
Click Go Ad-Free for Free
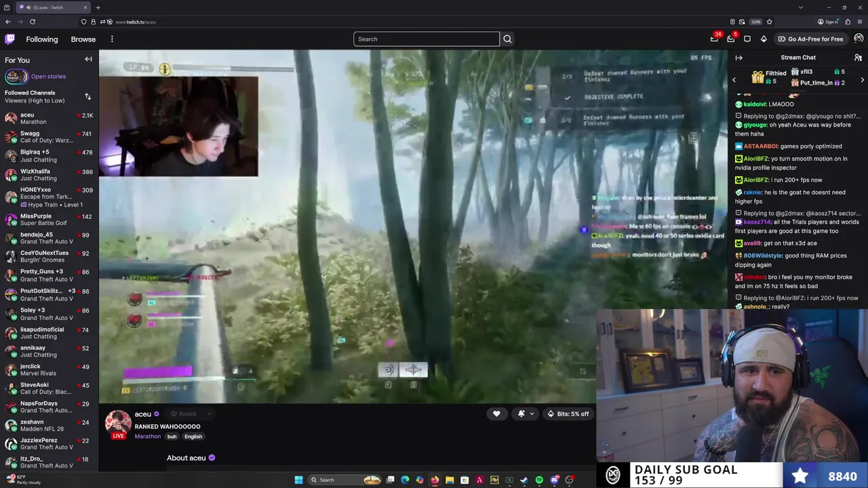pos(810,39)
